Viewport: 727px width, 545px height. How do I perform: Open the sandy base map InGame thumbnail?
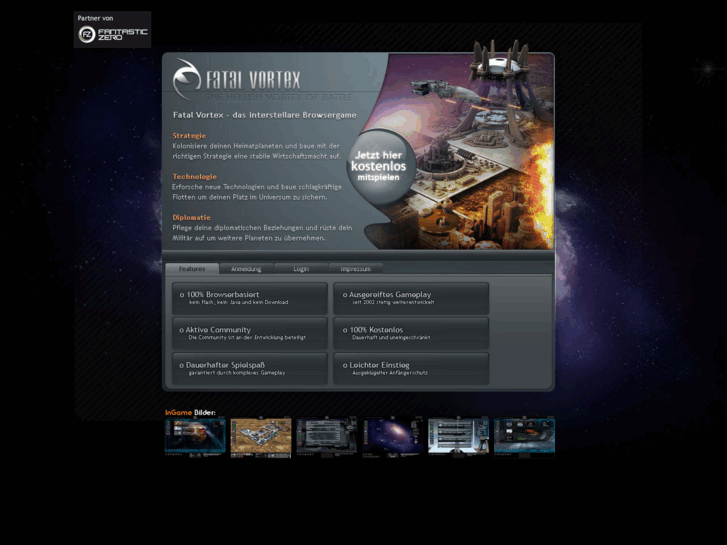click(261, 437)
